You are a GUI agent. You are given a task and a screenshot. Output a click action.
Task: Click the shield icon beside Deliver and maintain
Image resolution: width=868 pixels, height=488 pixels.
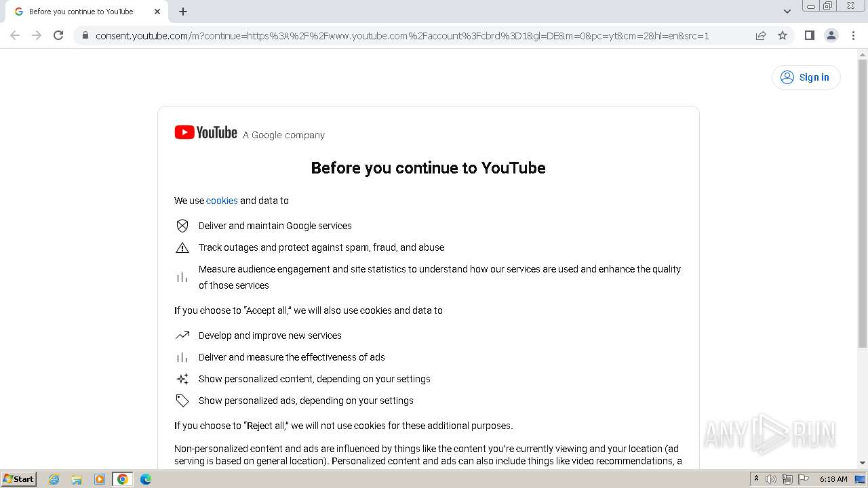click(182, 226)
